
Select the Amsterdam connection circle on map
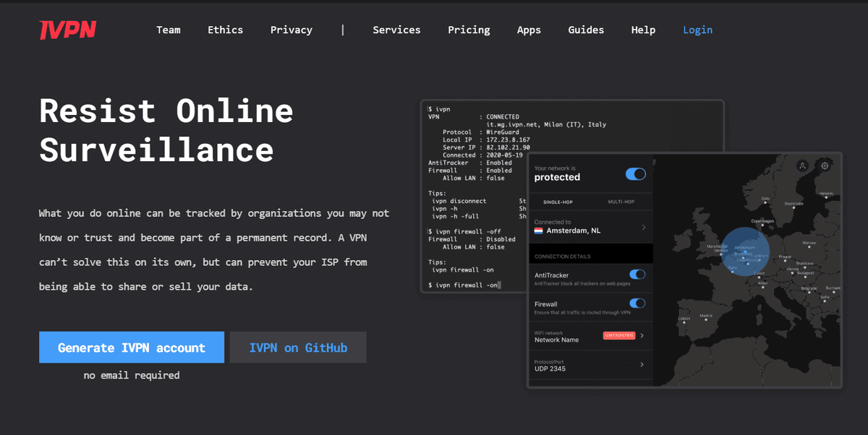[745, 252]
